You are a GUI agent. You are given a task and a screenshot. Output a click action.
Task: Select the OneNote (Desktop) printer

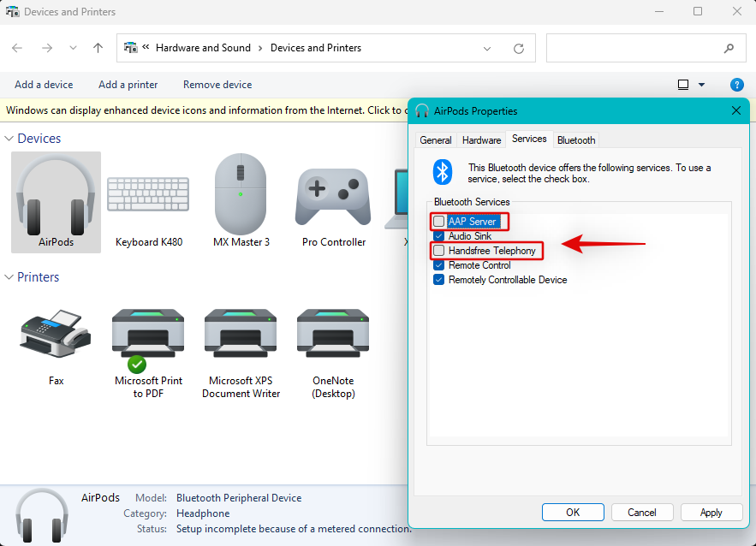(333, 353)
